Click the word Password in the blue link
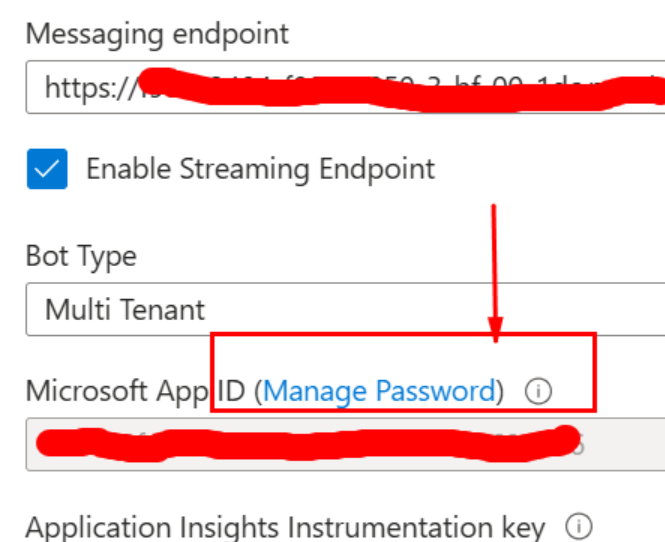 coord(436,391)
